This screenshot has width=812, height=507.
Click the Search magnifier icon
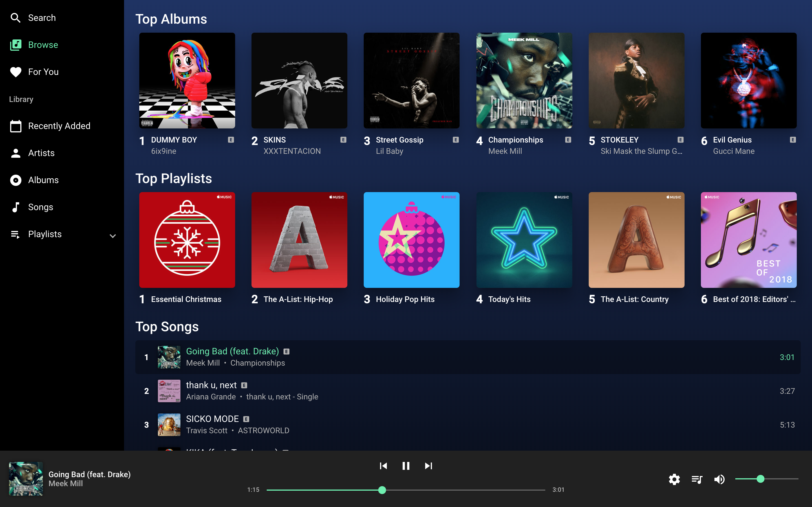tap(16, 18)
